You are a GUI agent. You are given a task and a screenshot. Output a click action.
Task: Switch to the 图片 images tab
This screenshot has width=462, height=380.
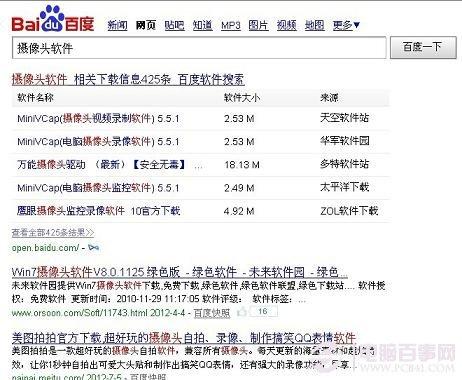coord(258,25)
